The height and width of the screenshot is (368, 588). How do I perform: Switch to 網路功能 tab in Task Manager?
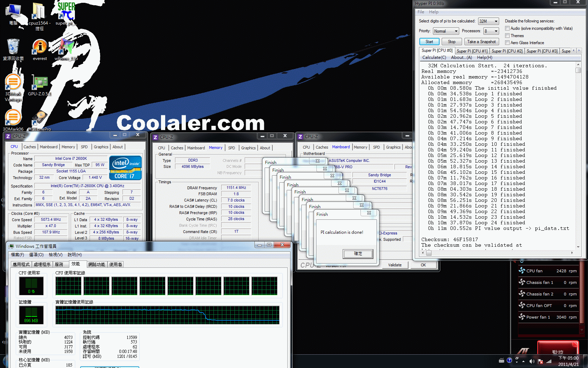(x=97, y=265)
